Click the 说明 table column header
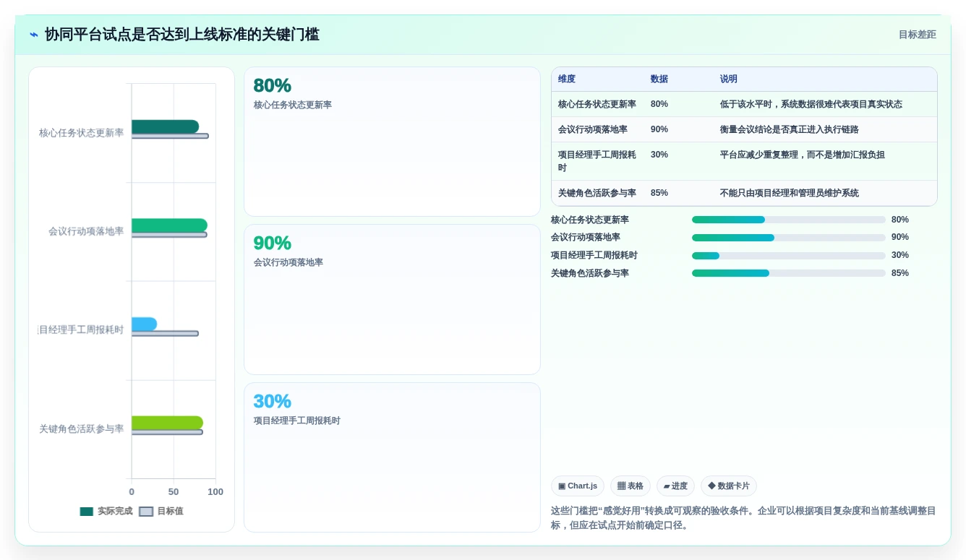 [729, 79]
